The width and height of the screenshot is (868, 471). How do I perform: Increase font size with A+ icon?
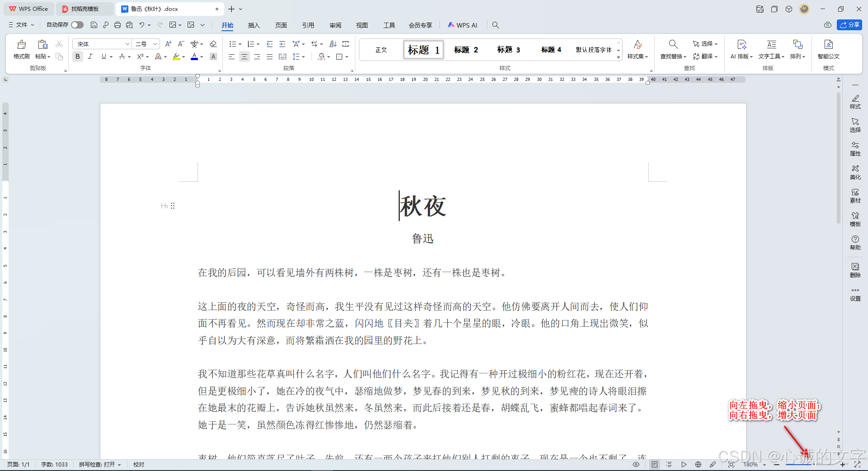(168, 44)
